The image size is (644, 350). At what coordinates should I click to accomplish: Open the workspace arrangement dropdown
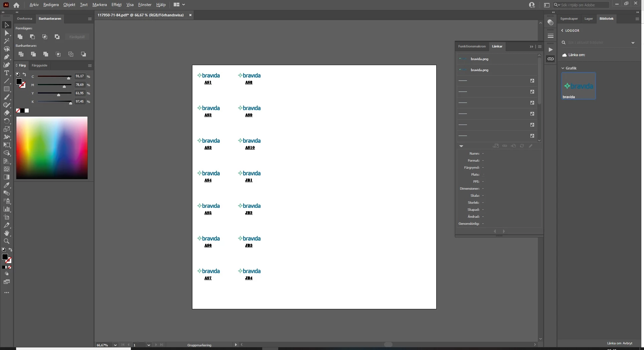pyautogui.click(x=179, y=5)
